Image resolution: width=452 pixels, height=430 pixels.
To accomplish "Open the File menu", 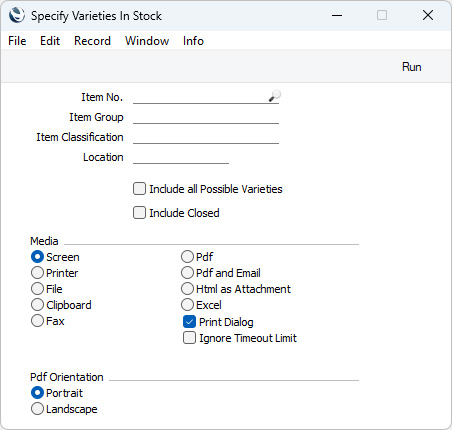I will [17, 41].
